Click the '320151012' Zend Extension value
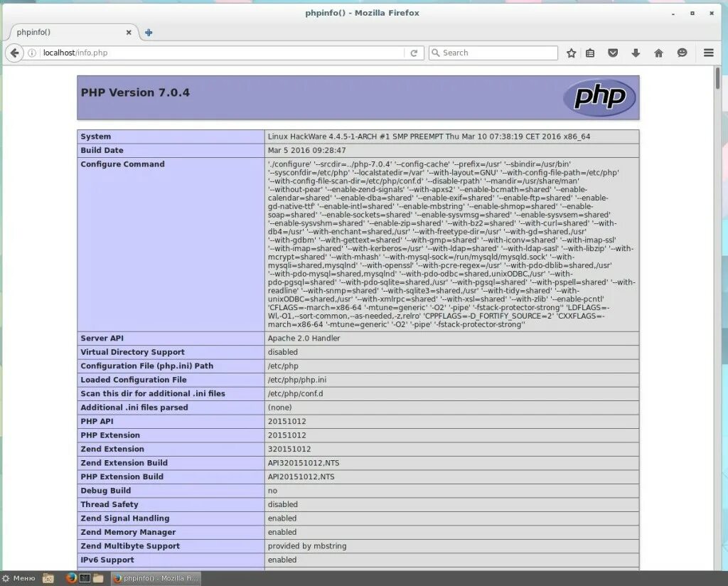728x586 pixels. pyautogui.click(x=289, y=449)
